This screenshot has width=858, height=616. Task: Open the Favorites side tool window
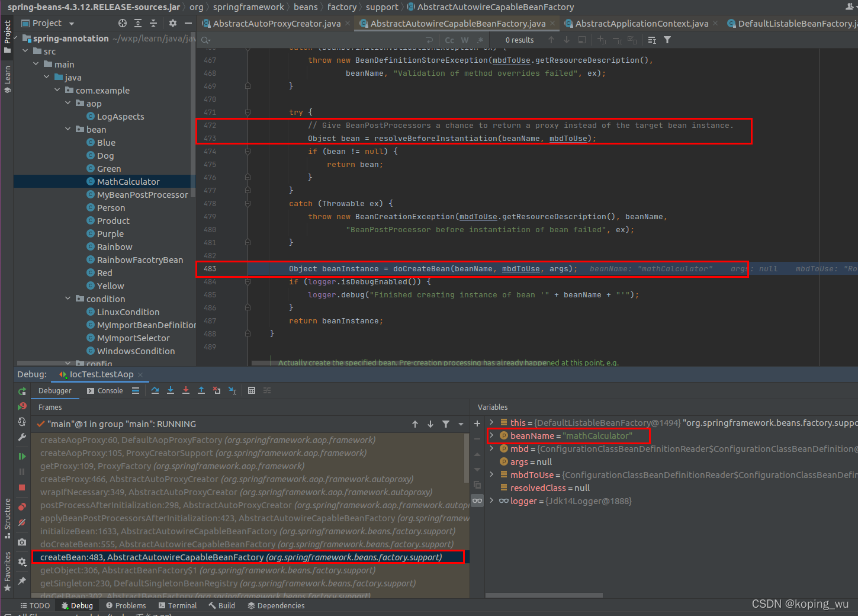[7, 571]
